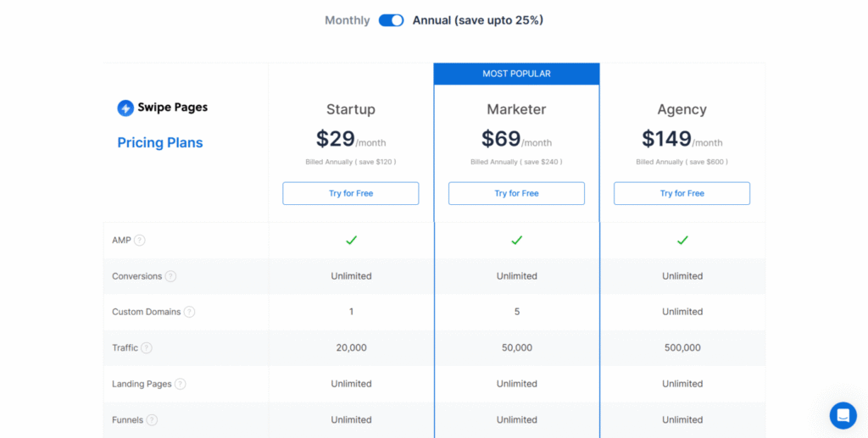Click Try for Free under Startup
Viewport: 868px width, 438px height.
(351, 193)
